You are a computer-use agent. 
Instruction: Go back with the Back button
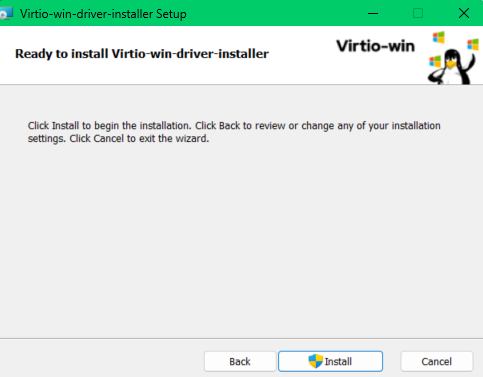pos(240,361)
